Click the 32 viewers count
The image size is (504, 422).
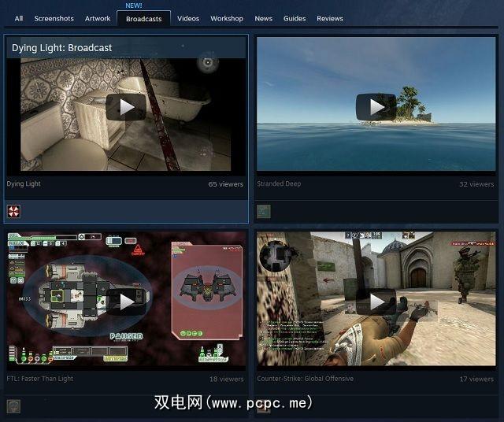(x=476, y=184)
